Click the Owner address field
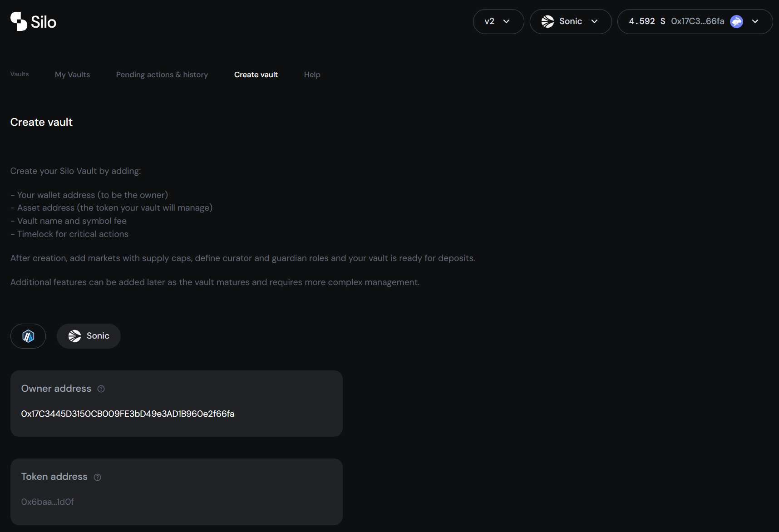The height and width of the screenshot is (532, 779). 177,414
